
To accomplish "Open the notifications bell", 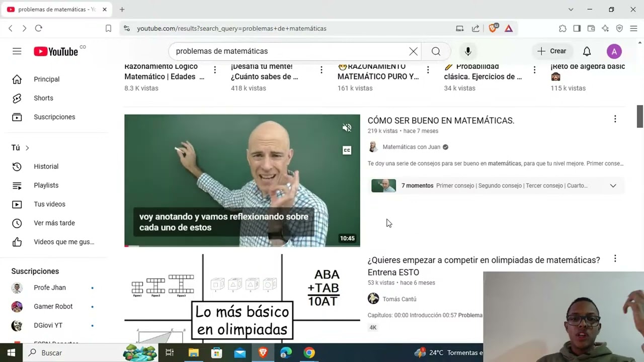I will 587,51.
